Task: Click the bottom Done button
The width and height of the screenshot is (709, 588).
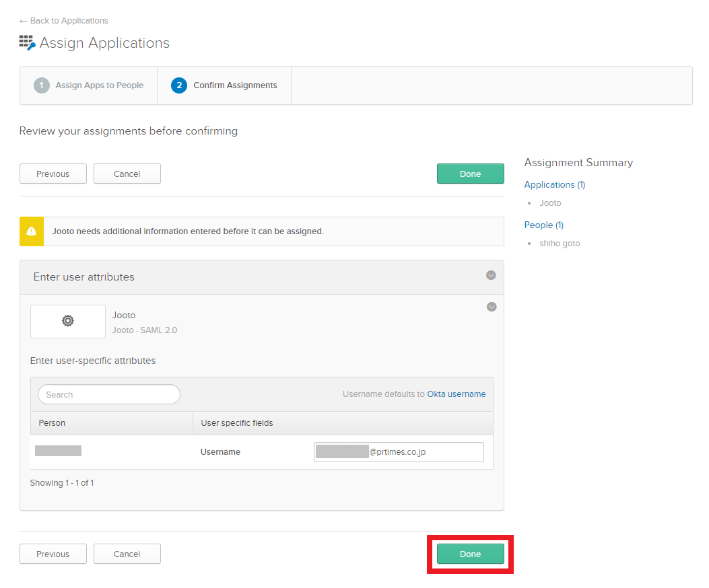Action: (x=470, y=554)
